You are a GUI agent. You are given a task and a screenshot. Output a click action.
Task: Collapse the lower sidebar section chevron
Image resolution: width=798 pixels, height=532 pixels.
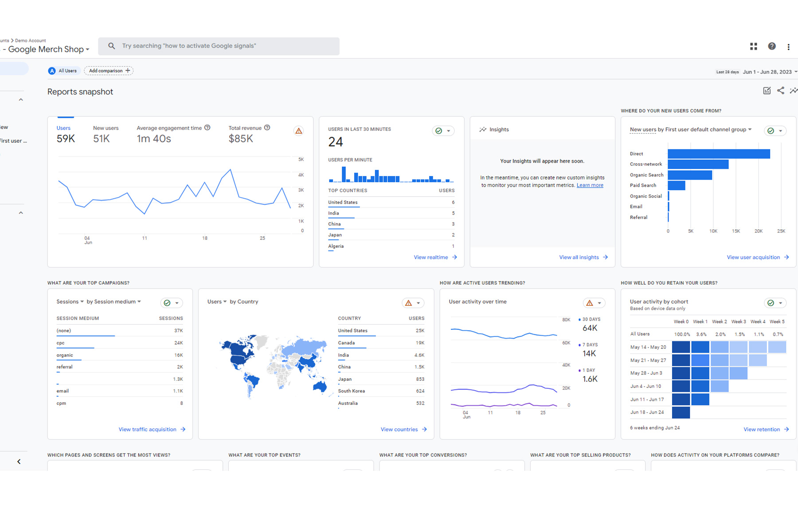(21, 213)
